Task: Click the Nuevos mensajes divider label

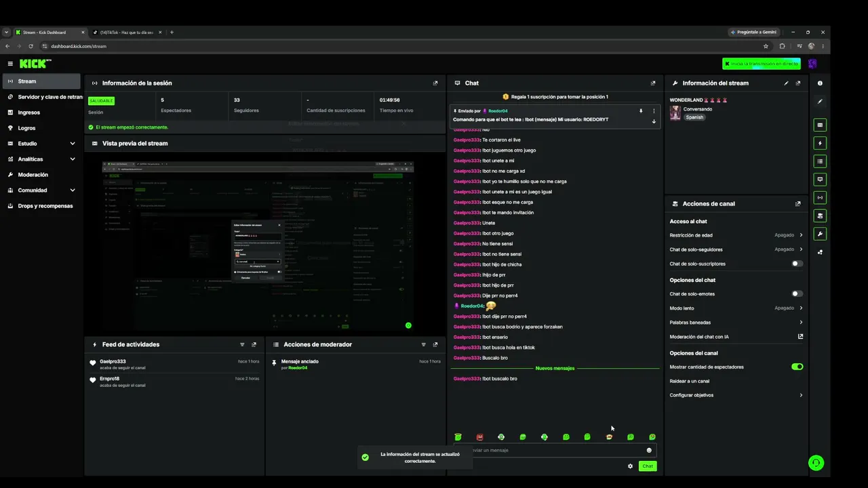Action: (555, 369)
